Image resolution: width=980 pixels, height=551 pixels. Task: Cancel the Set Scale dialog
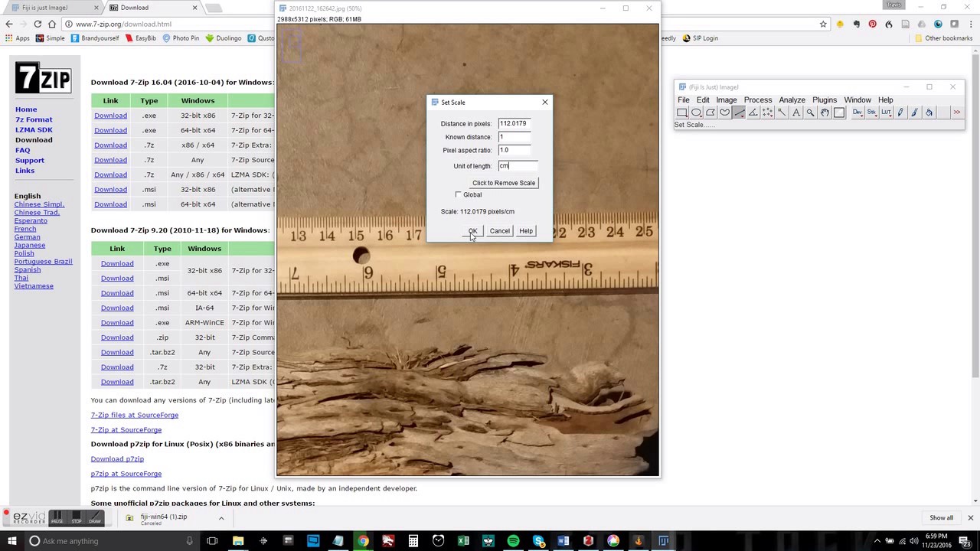[499, 231]
